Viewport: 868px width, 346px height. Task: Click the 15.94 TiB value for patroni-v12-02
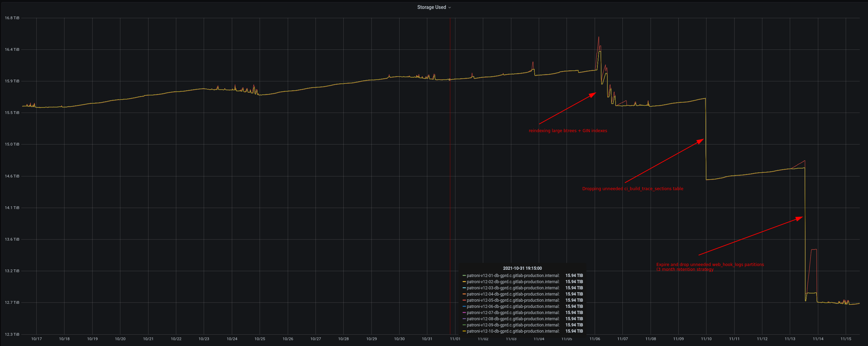pos(574,282)
